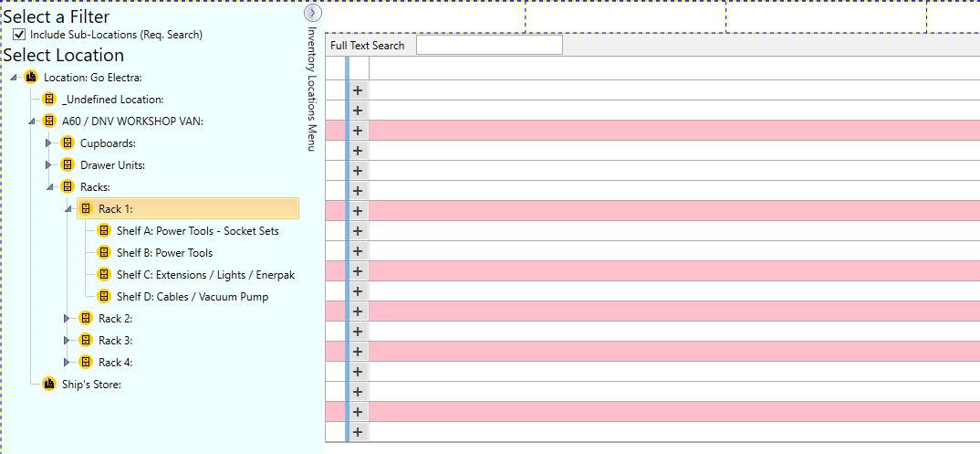
Task: Click the Rack 2 location icon
Action: pos(87,318)
